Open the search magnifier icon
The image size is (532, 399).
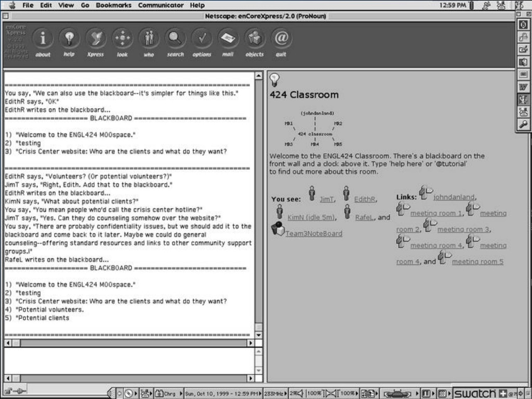[175, 38]
